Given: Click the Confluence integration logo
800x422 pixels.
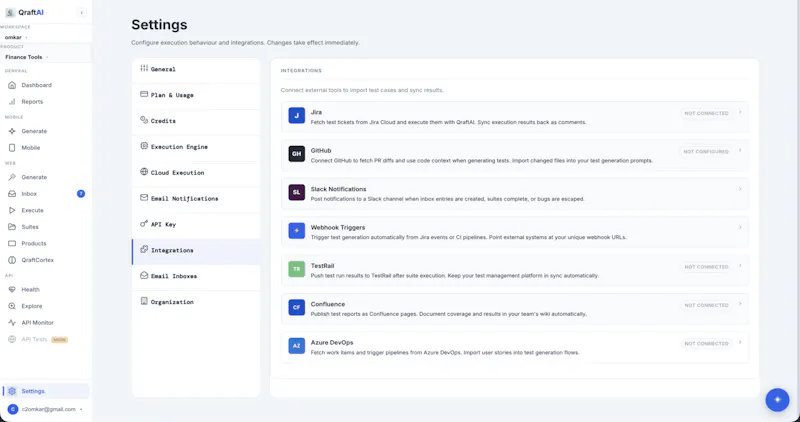Looking at the screenshot, I should coord(296,307).
